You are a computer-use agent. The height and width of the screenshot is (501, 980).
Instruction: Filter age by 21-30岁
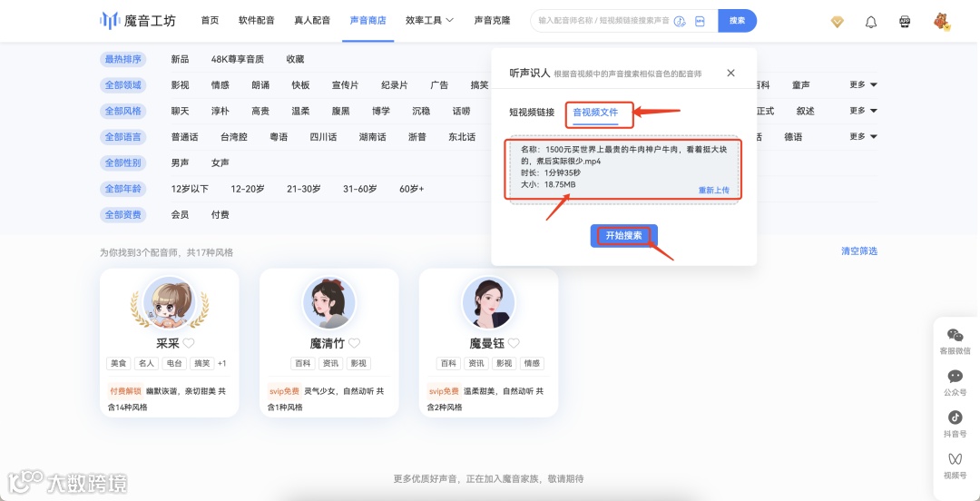click(x=304, y=188)
